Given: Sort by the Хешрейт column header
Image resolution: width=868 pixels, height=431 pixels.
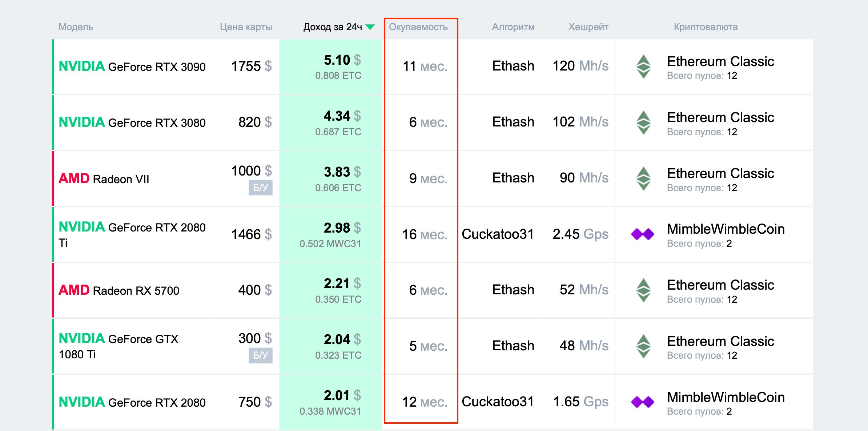Looking at the screenshot, I should point(588,27).
